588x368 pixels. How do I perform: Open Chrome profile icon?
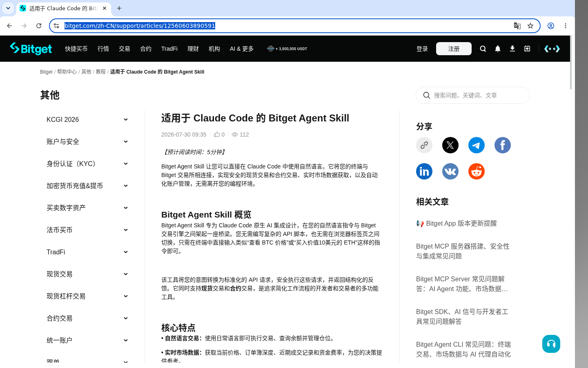[551, 26]
